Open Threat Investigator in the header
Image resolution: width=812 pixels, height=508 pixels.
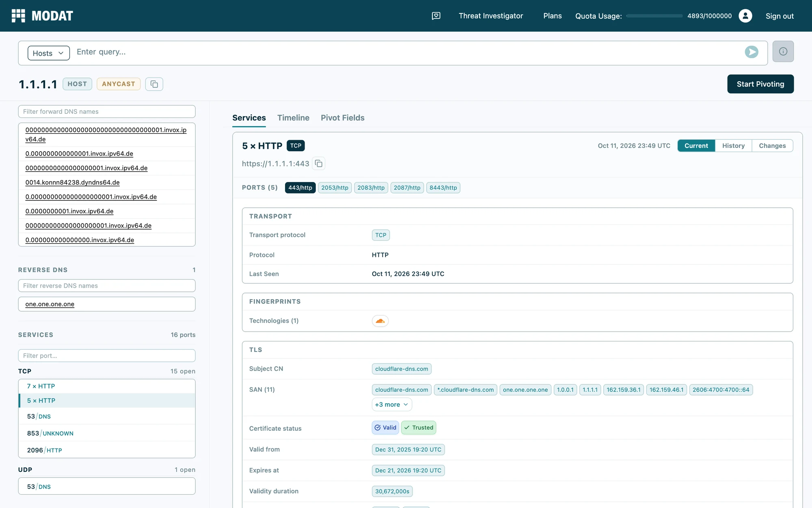point(491,16)
